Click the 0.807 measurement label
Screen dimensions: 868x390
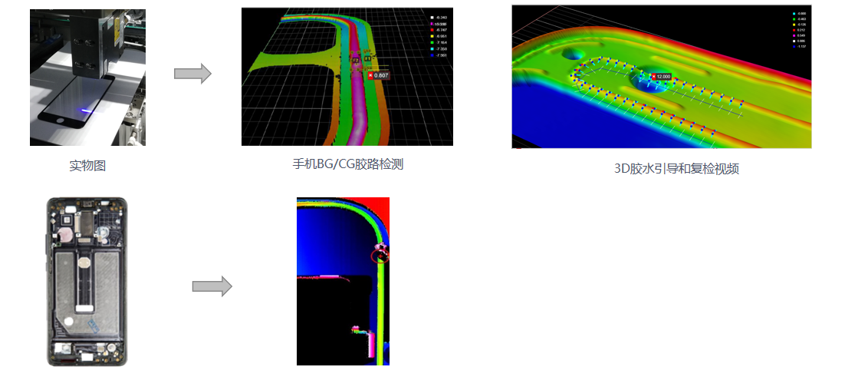[379, 75]
